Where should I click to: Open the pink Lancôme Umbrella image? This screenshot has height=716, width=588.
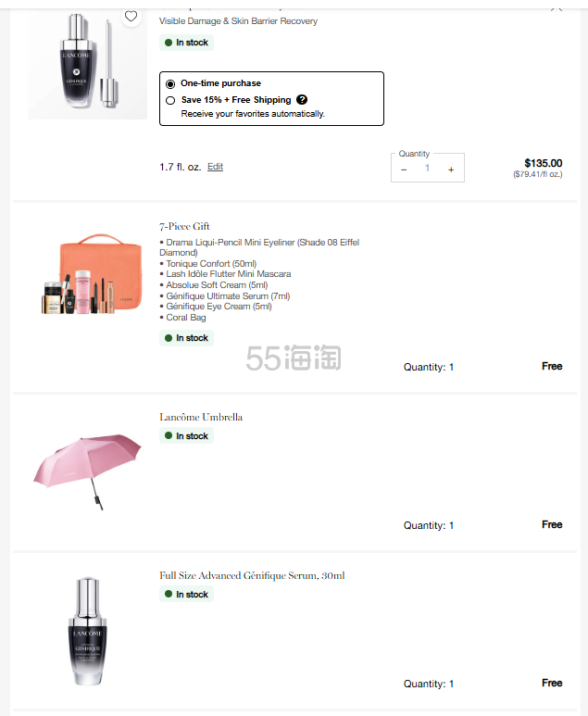pyautogui.click(x=88, y=471)
